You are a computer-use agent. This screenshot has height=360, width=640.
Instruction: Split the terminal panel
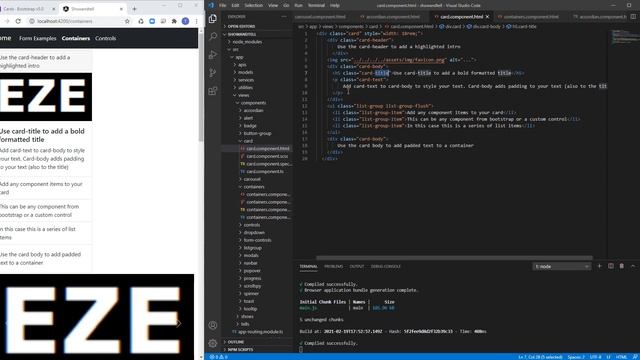click(x=611, y=266)
